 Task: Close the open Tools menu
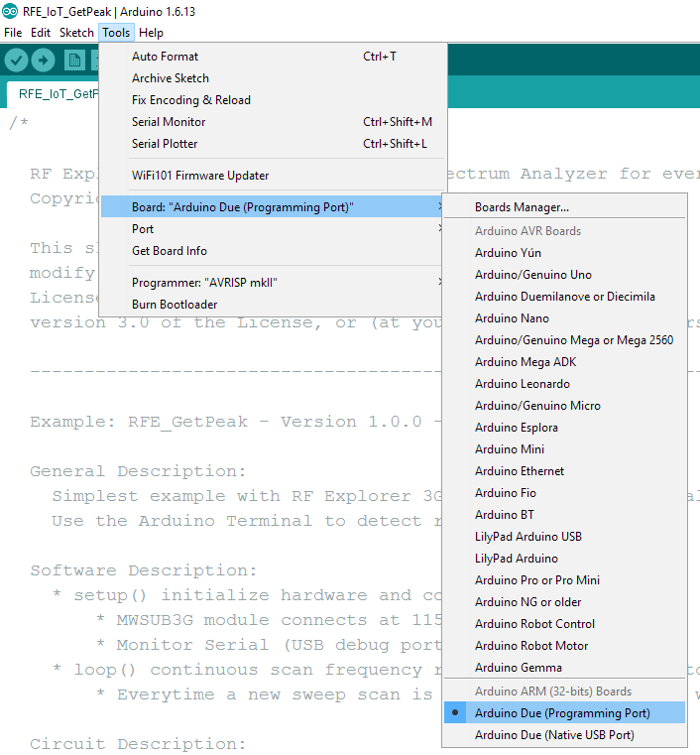point(116,33)
